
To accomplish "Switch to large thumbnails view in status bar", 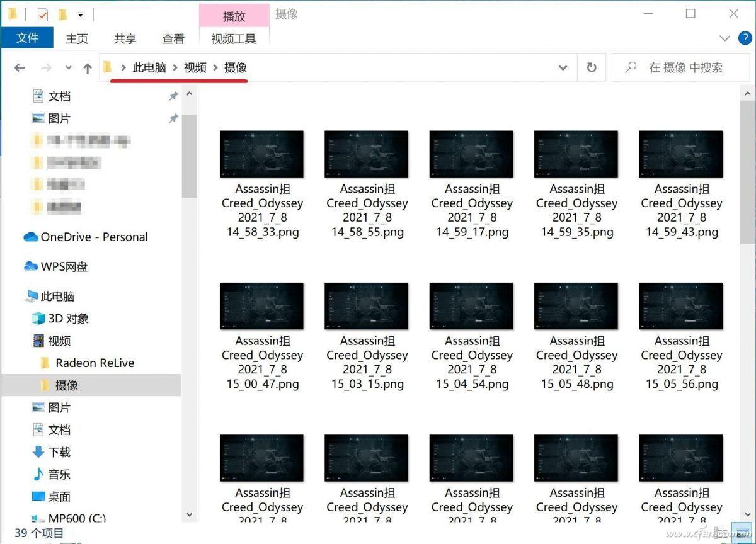I will coord(741,532).
